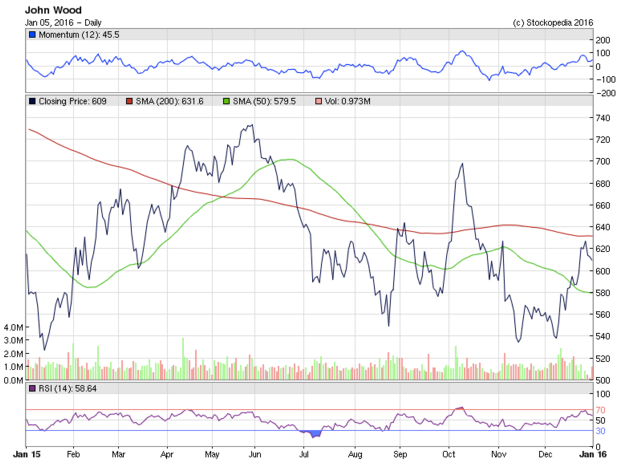Click the 720 price axis value
Image resolution: width=620 pixels, height=469 pixels.
tap(603, 140)
